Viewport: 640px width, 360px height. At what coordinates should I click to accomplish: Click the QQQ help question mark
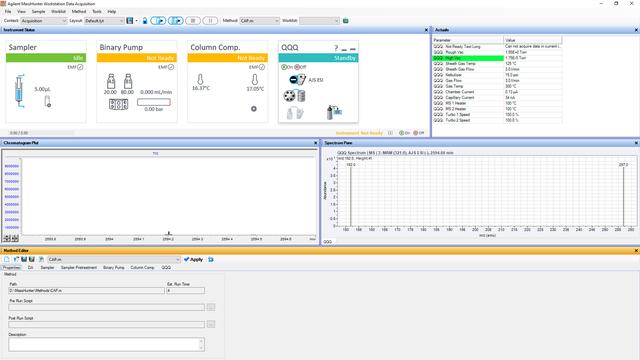(336, 48)
